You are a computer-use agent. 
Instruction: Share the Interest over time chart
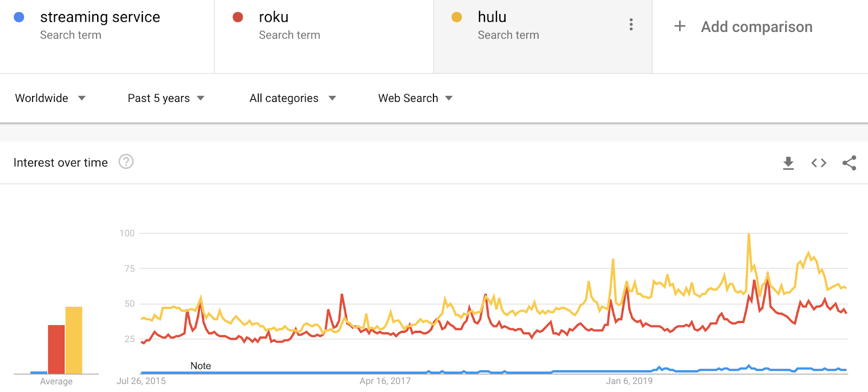pyautogui.click(x=849, y=163)
